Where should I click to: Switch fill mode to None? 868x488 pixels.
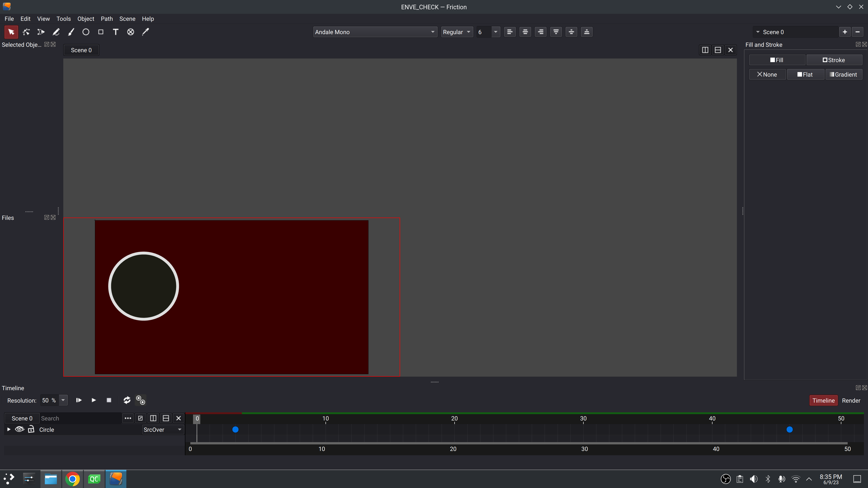tap(767, 74)
